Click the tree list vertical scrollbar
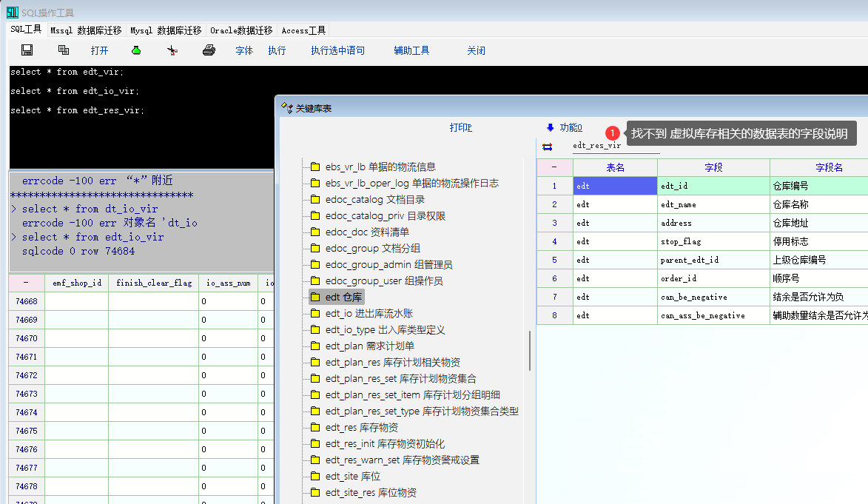This screenshot has width=868, height=504. point(530,350)
